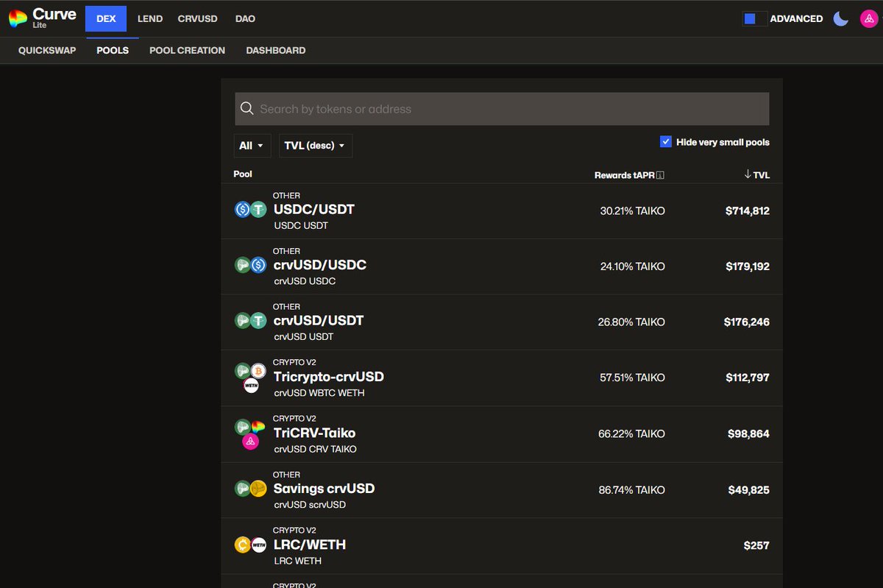Open the DASHBOARD tab
Viewport: 883px width, 588px height.
pos(276,51)
